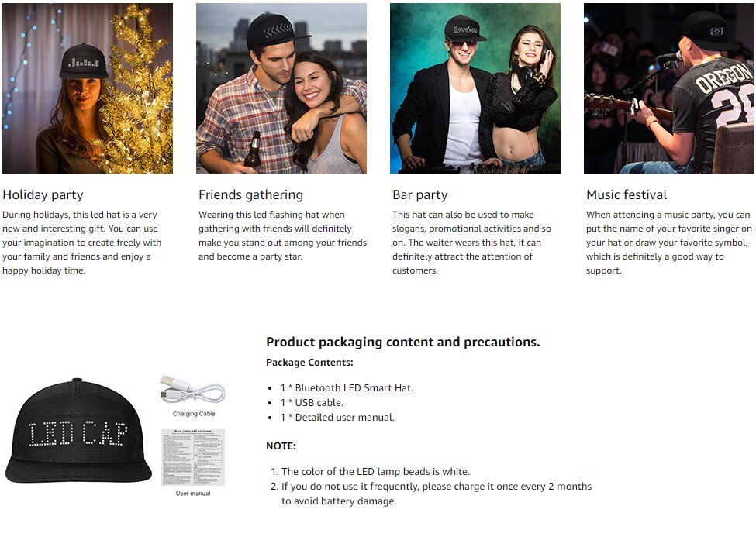
Task: View the Music festival guitarist image
Action: (668, 88)
